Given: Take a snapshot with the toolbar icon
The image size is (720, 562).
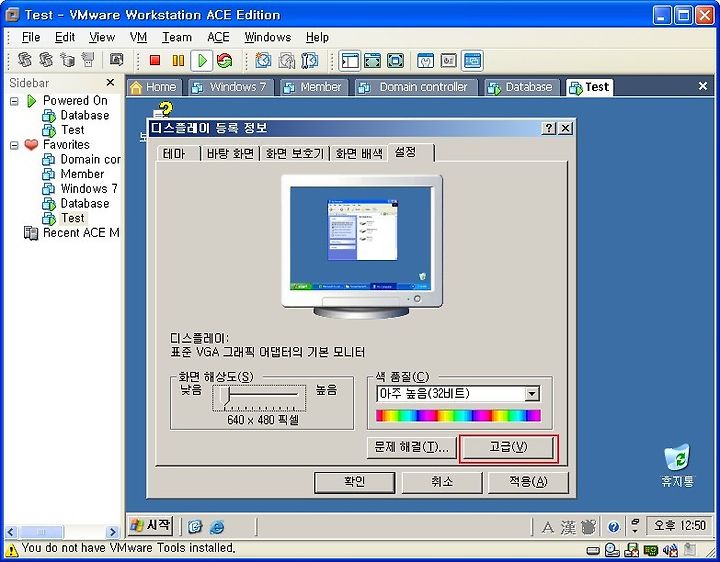Looking at the screenshot, I should [x=263, y=60].
